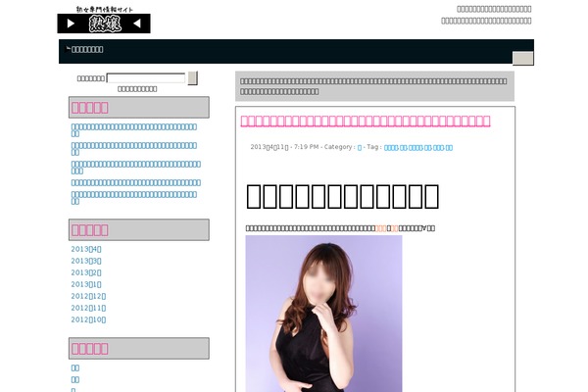The height and width of the screenshot is (392, 588).
Task: Open the 2012 October archive link
Action: 88,319
